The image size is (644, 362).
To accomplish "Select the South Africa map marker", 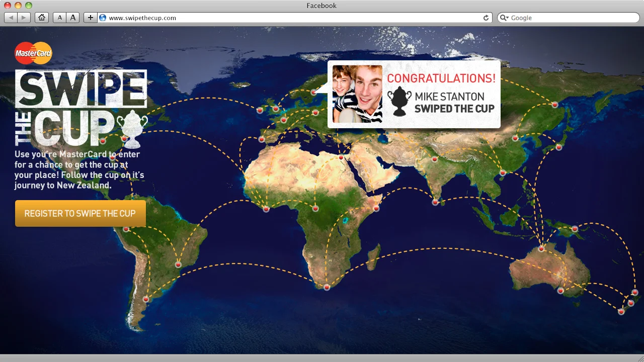I will coord(327,287).
